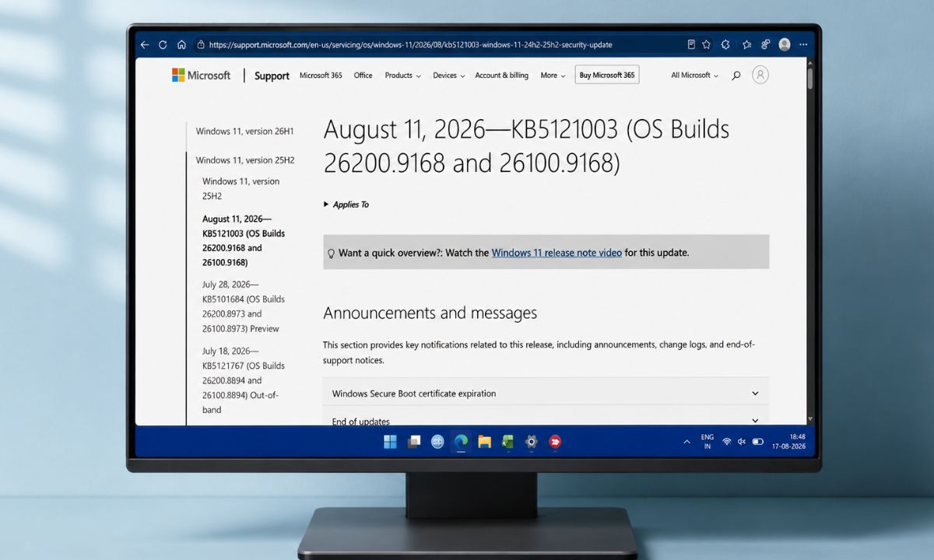Open the round blue taskbar app icon

[437, 442]
